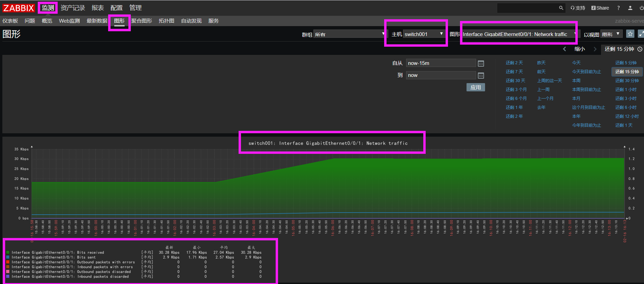
Task: Click the 到 now input field
Action: 441,75
